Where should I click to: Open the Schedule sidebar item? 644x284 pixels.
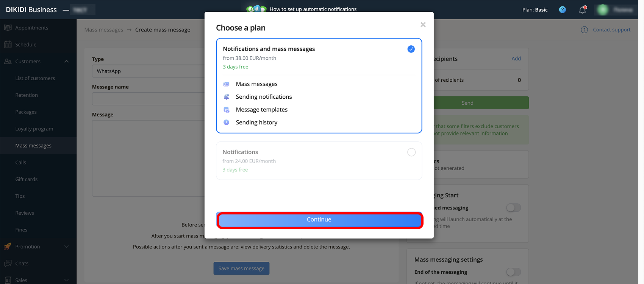[26, 45]
